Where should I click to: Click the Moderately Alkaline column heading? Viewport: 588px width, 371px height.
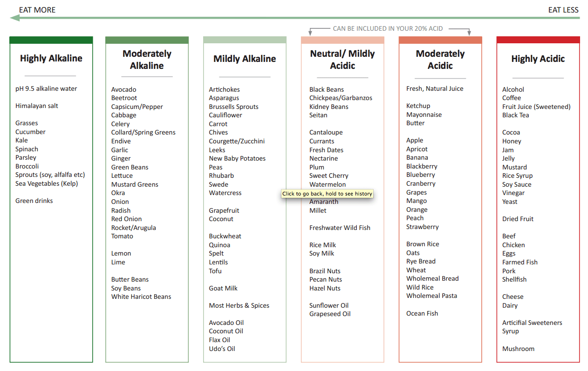(x=147, y=60)
